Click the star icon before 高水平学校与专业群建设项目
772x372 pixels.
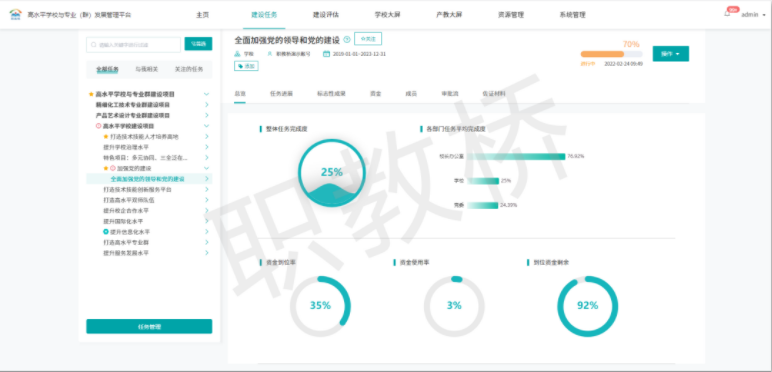91,94
